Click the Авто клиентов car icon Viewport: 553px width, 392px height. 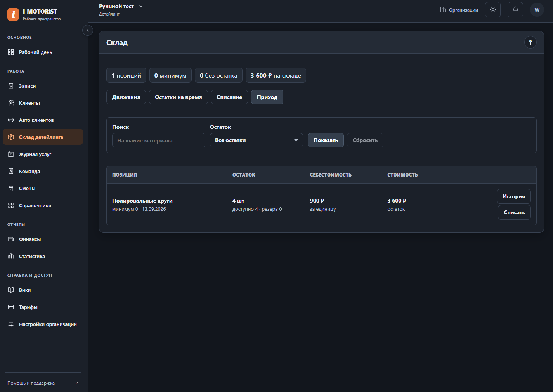click(11, 120)
